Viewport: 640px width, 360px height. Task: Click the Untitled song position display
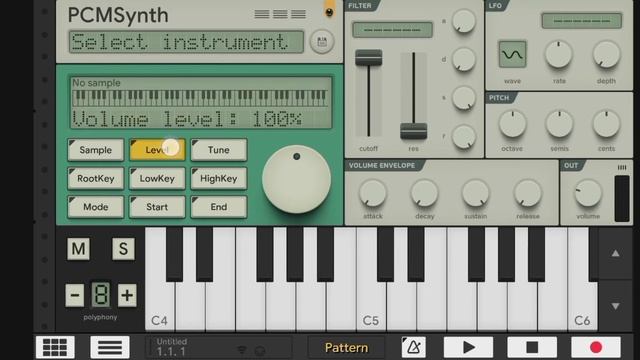pyautogui.click(x=218, y=347)
